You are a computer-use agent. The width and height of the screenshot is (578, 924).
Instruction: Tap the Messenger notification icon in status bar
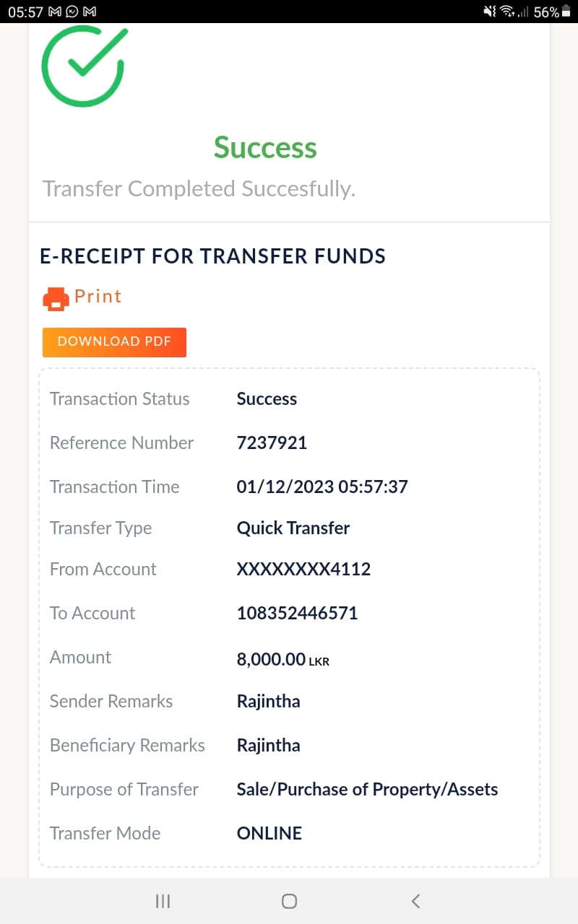pyautogui.click(x=72, y=12)
